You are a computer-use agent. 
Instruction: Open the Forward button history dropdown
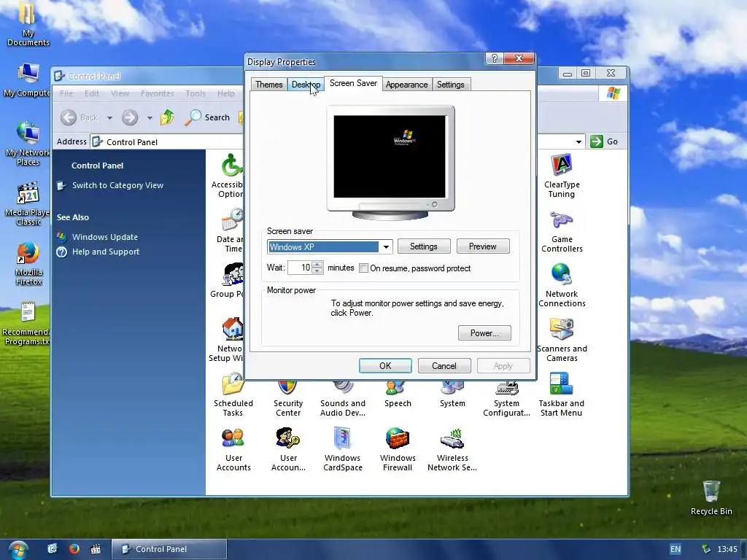tap(150, 117)
